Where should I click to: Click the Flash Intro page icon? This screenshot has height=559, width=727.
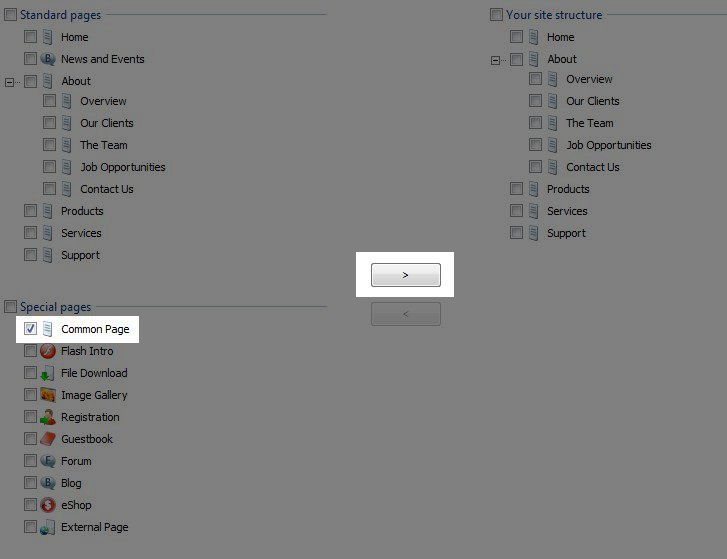click(x=48, y=351)
